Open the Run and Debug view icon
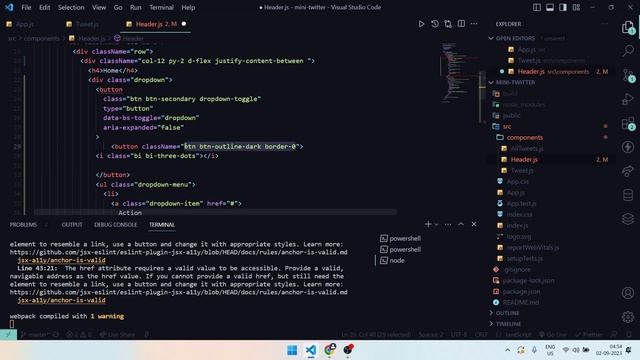The height and width of the screenshot is (360, 640). [628, 99]
